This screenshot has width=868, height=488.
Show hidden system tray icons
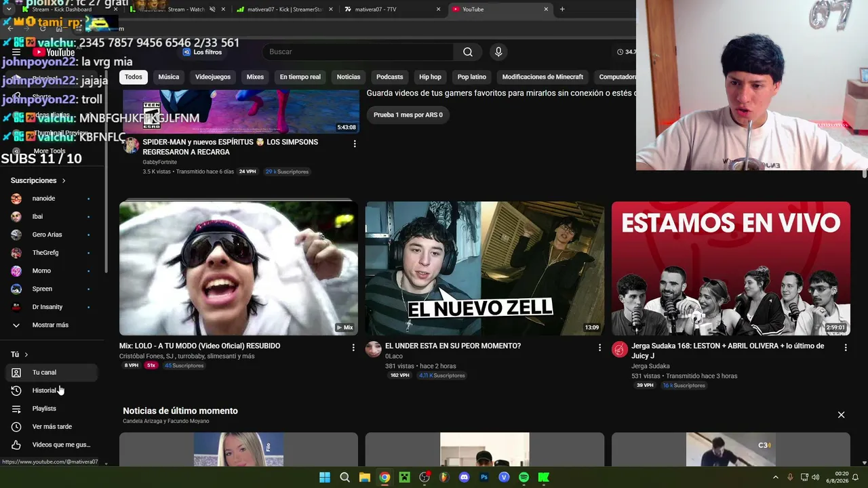tap(776, 477)
